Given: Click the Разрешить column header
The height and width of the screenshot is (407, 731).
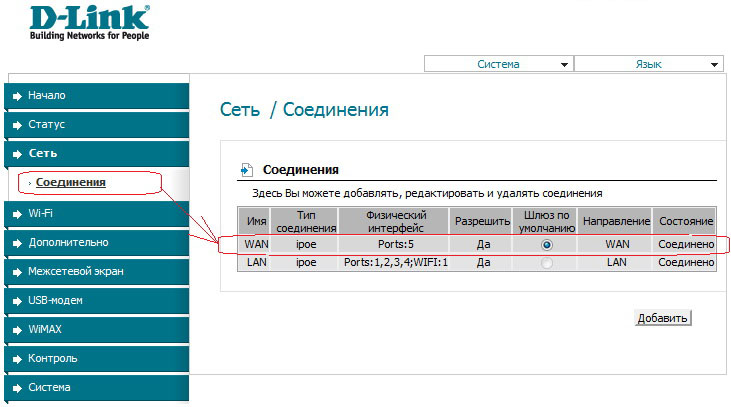Looking at the screenshot, I should pos(483,221).
